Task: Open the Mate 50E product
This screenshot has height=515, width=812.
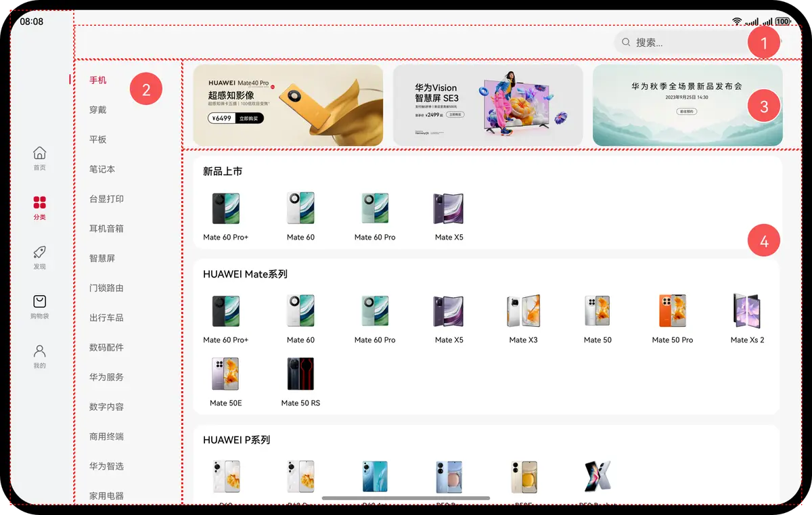Action: (x=226, y=382)
